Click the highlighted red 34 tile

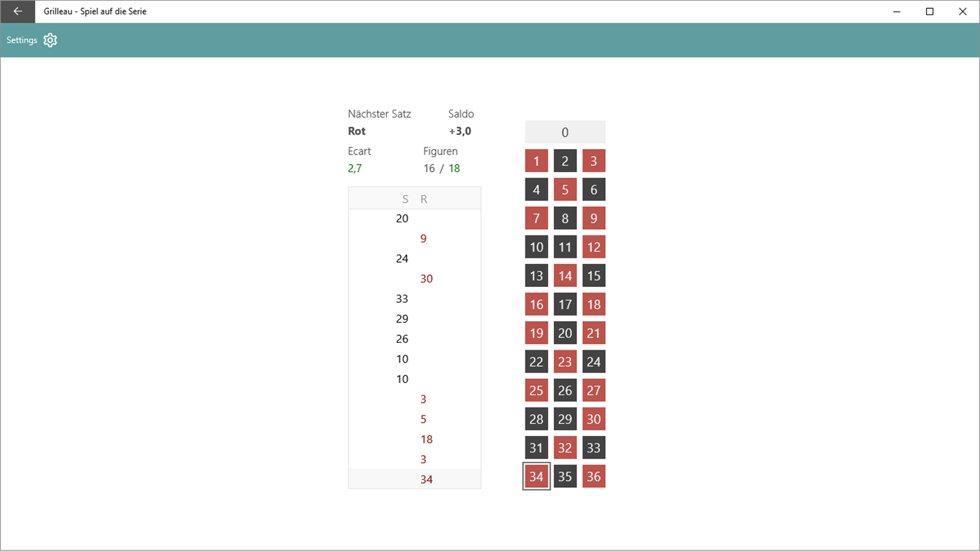pyautogui.click(x=536, y=476)
